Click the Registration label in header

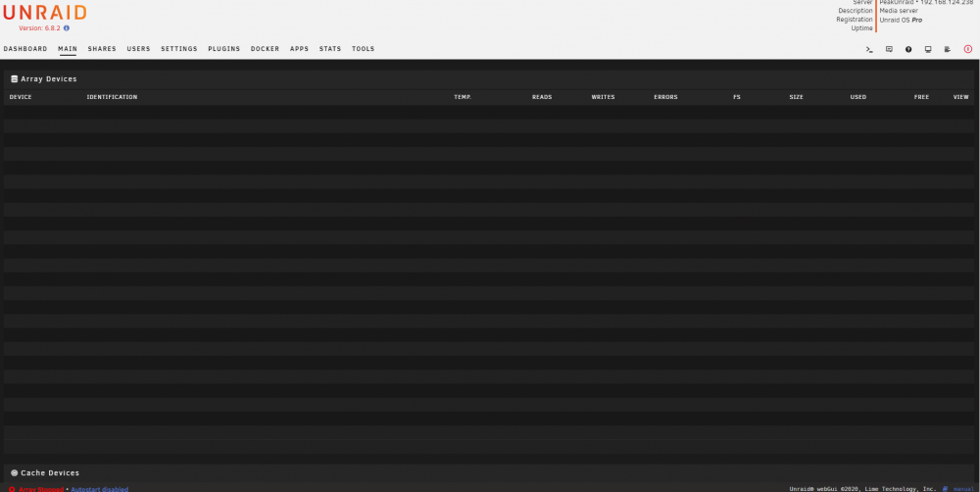(x=855, y=20)
